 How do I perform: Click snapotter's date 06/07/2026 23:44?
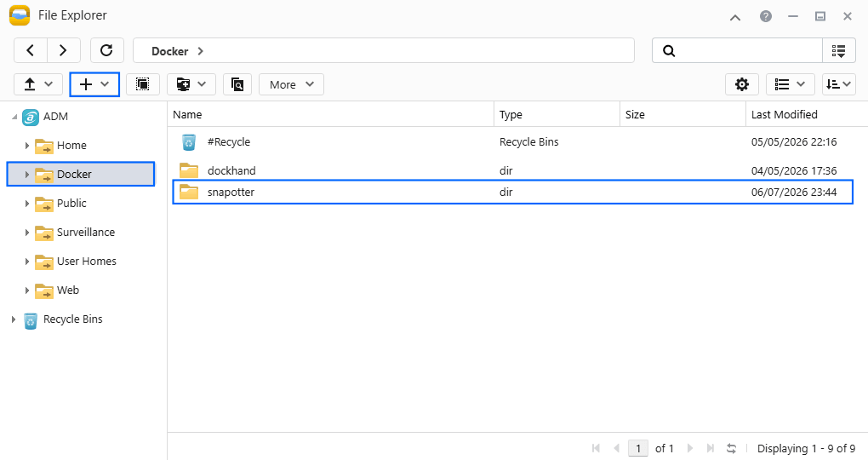click(x=794, y=193)
